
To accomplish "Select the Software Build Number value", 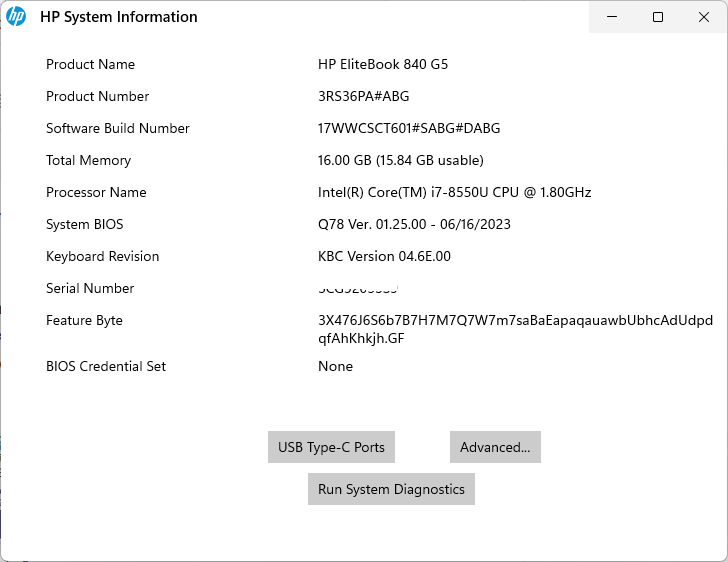I will [x=408, y=128].
